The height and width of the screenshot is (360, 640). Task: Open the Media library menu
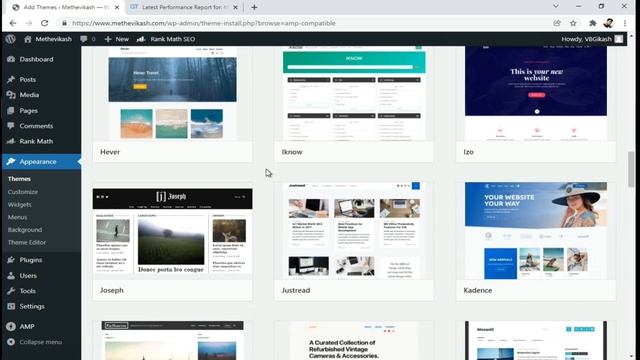(29, 95)
